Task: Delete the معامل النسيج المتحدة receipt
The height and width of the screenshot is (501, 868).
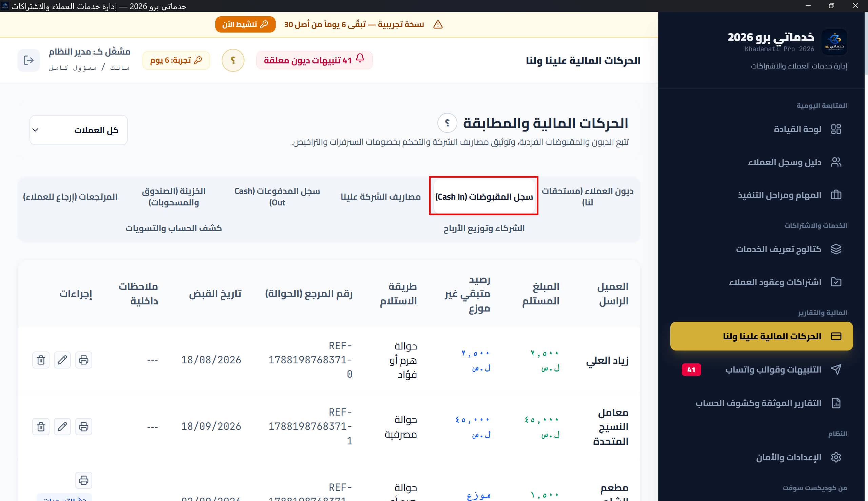Action: [x=41, y=427]
